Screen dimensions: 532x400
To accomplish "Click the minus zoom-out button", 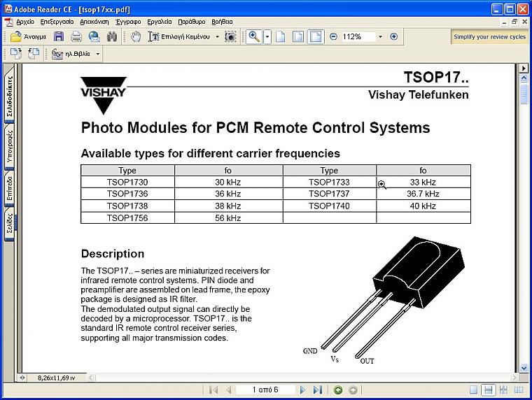I will (333, 36).
